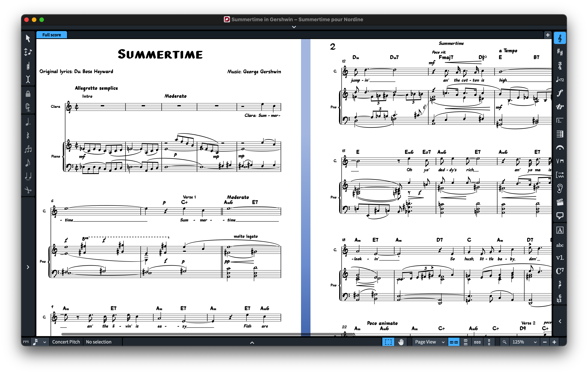Image resolution: width=588 pixels, height=374 pixels.
Task: Expand the toolbar disclosure arrow under title
Action: [294, 27]
